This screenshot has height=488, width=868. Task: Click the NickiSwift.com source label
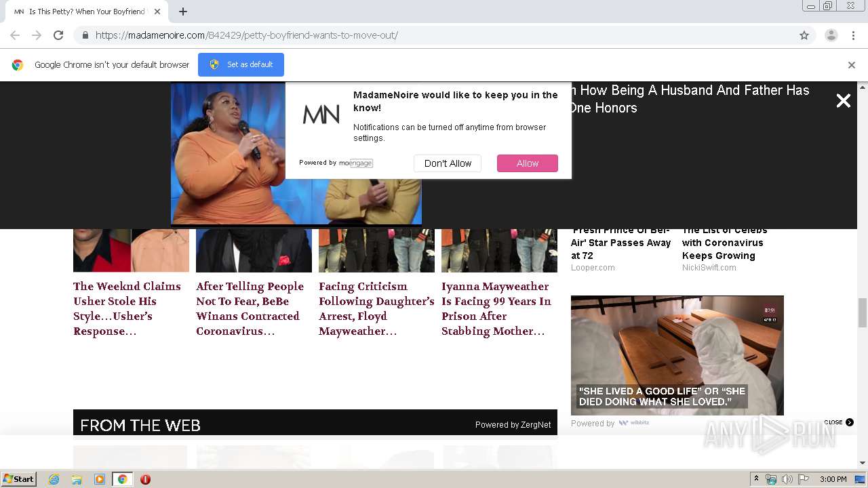(709, 268)
